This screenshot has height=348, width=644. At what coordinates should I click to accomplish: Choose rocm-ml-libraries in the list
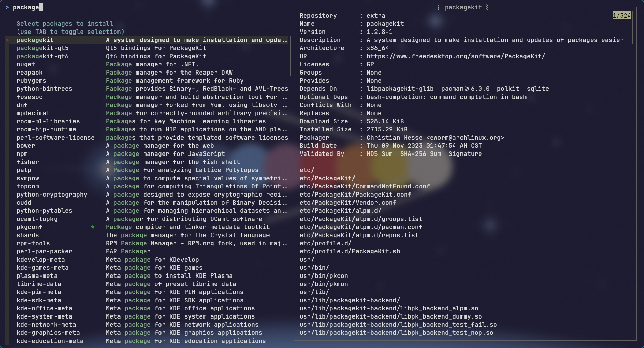click(147, 121)
